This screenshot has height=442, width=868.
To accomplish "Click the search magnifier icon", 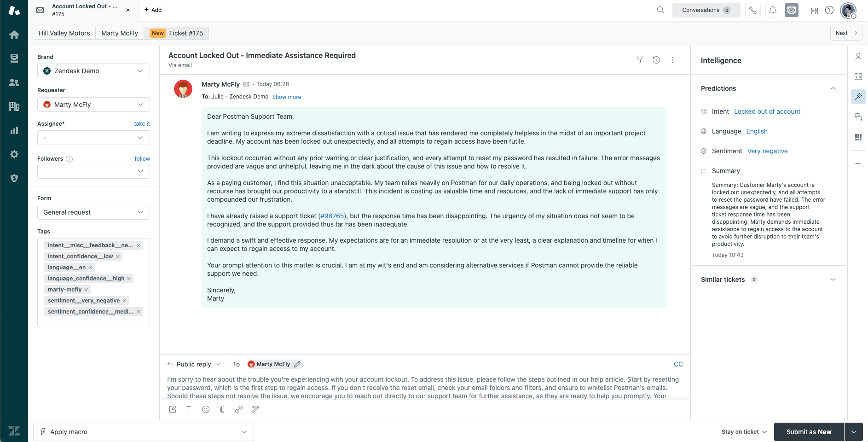I will pos(660,10).
